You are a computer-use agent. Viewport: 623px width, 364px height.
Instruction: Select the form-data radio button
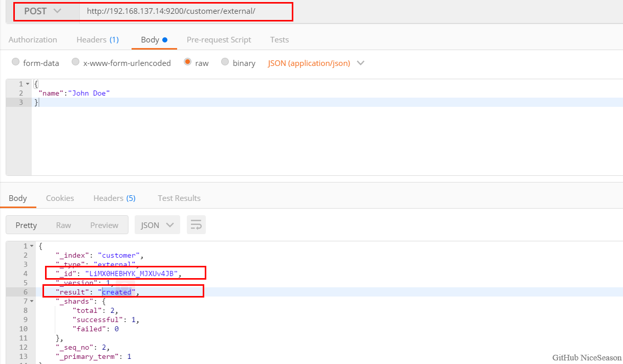point(16,62)
